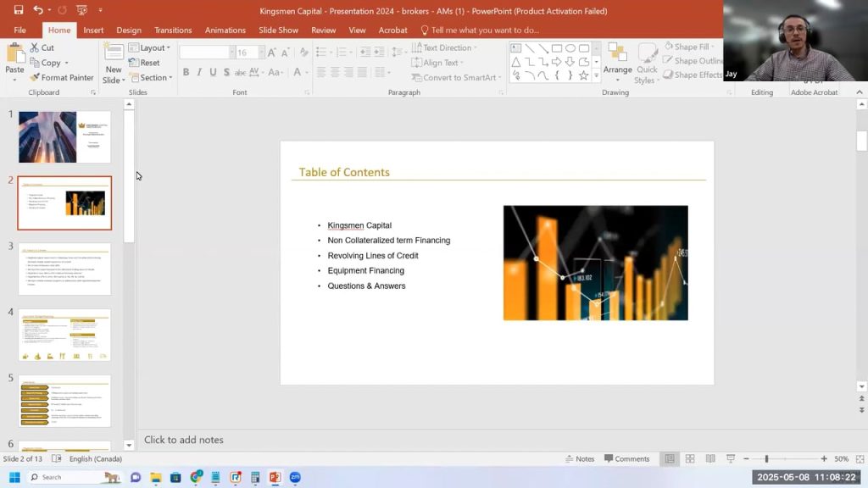Select slide 5 thumbnail
This screenshot has height=488, width=868.
tap(64, 401)
